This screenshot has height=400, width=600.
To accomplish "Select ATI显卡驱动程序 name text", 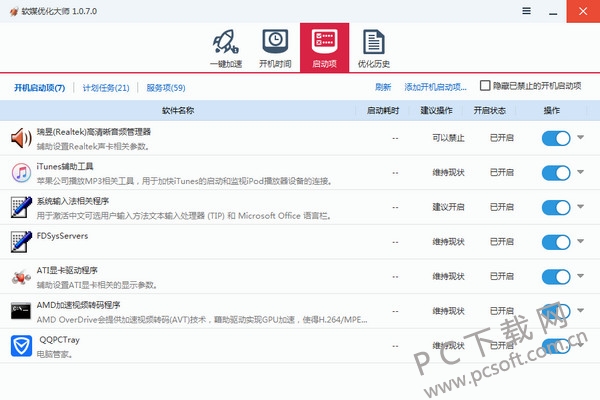I will pos(67,270).
